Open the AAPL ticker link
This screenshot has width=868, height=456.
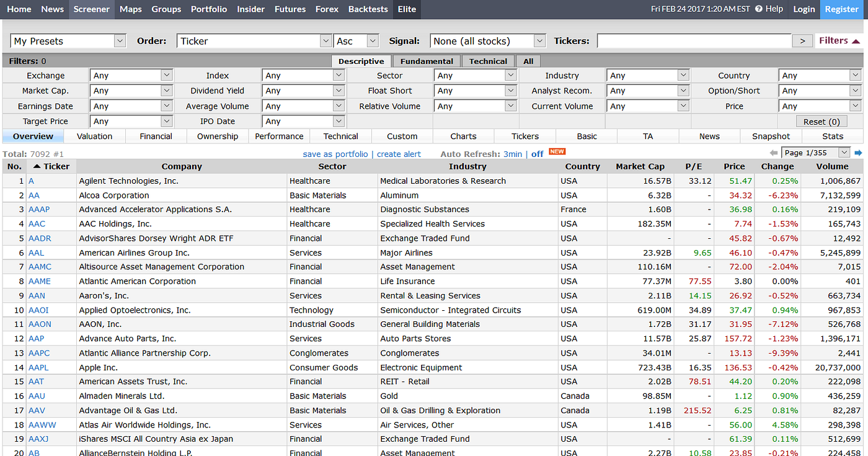(x=38, y=367)
